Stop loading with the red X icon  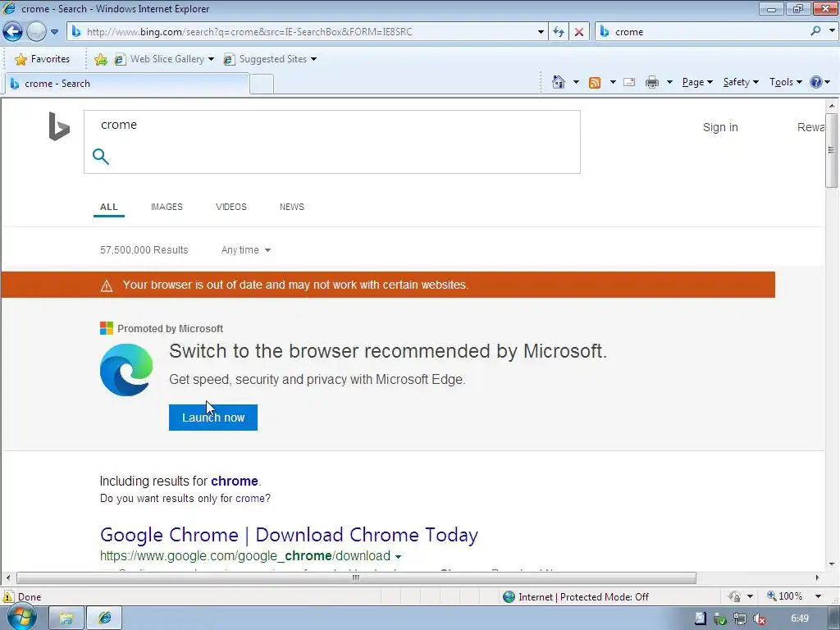click(579, 32)
